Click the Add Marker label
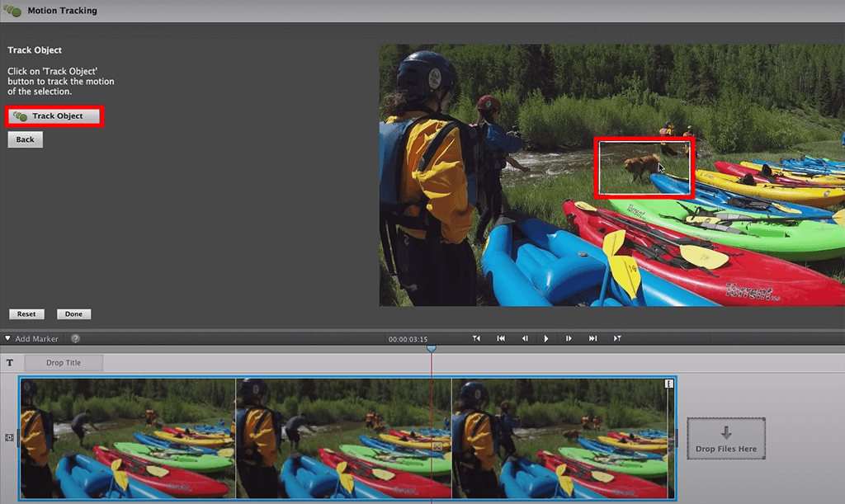Screen dimensions: 845x504 pos(36,339)
